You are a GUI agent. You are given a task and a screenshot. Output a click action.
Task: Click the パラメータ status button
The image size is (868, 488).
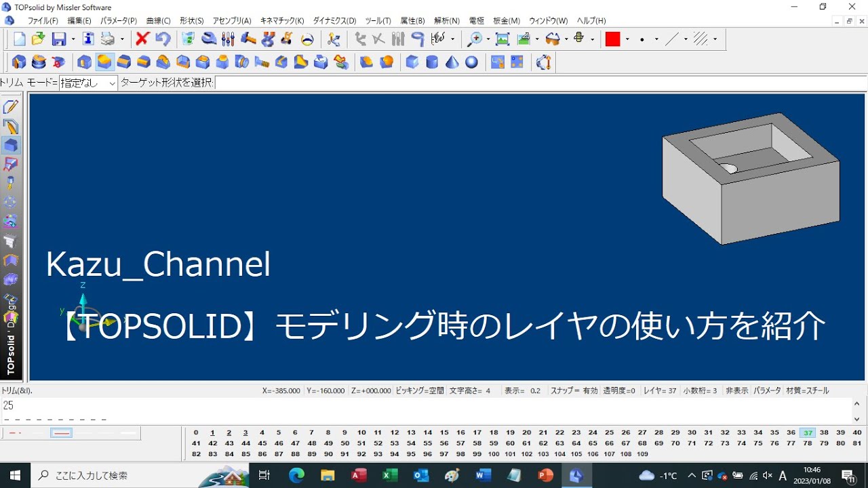[x=767, y=390]
